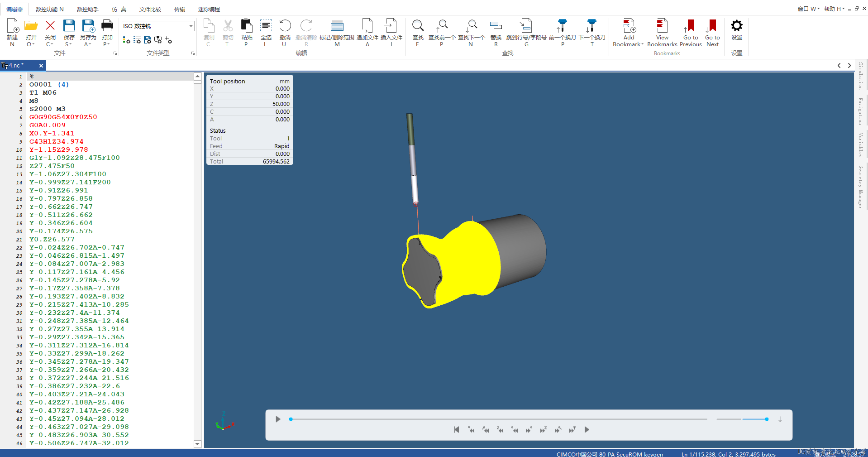Viewport: 868px width, 457px height.
Task: Open the 文件类型 group dialog launcher
Action: point(193,53)
